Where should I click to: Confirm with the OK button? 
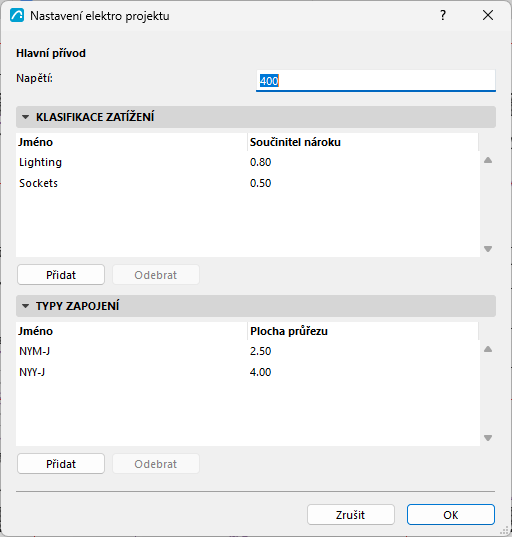pos(451,514)
